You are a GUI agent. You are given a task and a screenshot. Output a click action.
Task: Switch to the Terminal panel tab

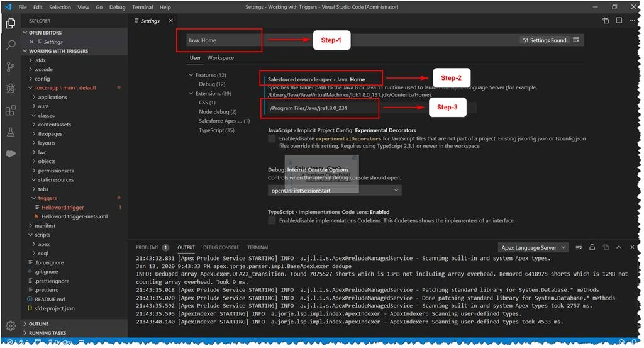258,247
